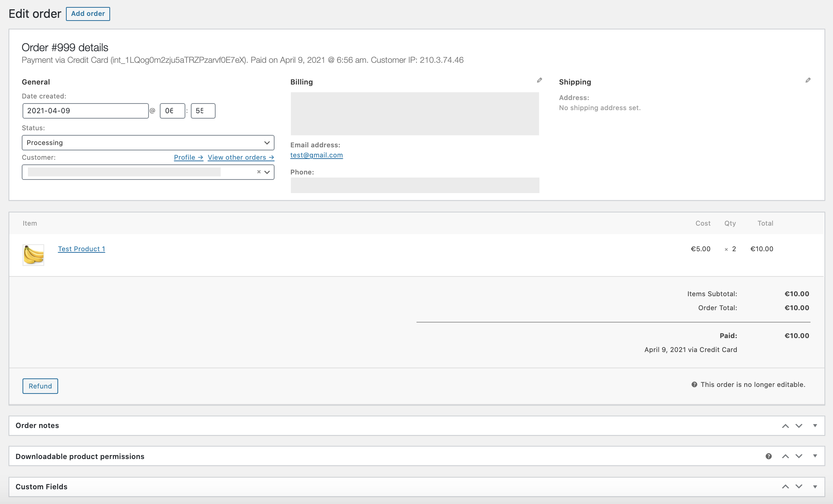
Task: Click the Refund button
Action: click(x=40, y=386)
